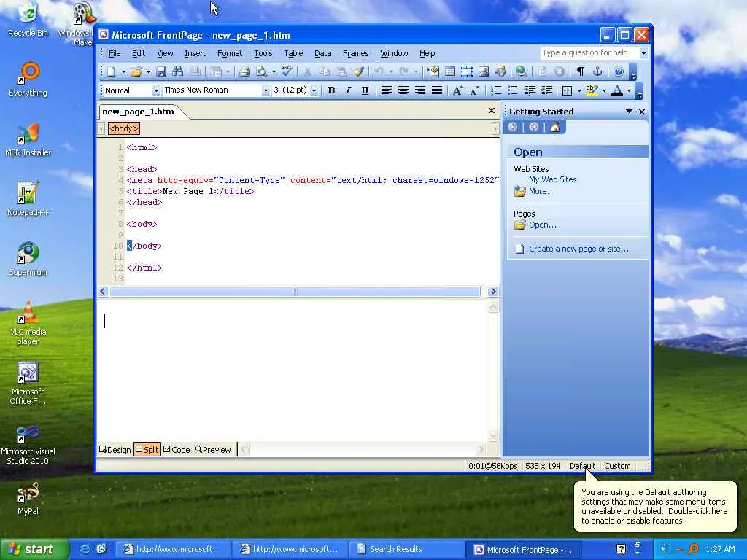Align text right

419,90
